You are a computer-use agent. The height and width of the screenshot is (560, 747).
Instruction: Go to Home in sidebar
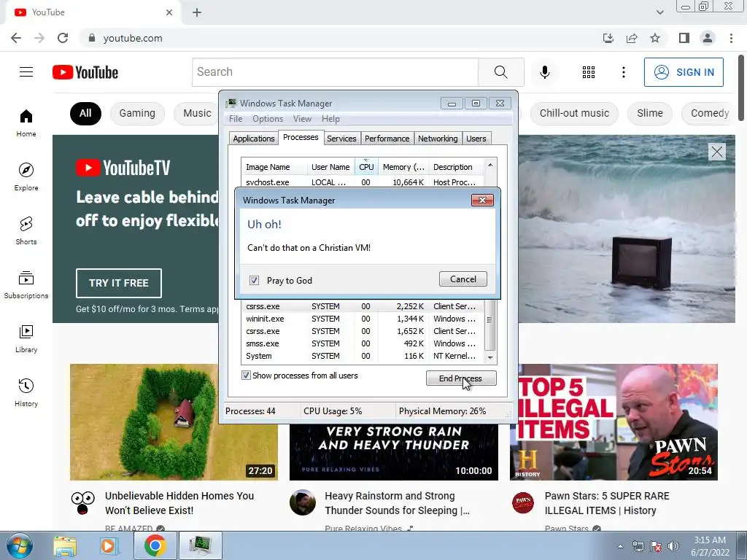click(x=26, y=122)
